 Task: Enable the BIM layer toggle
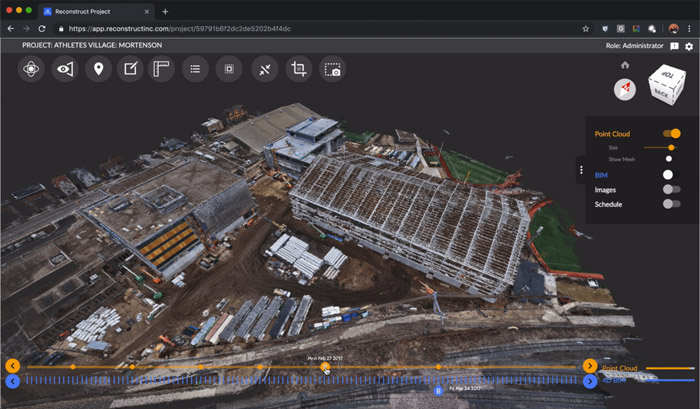(x=670, y=175)
